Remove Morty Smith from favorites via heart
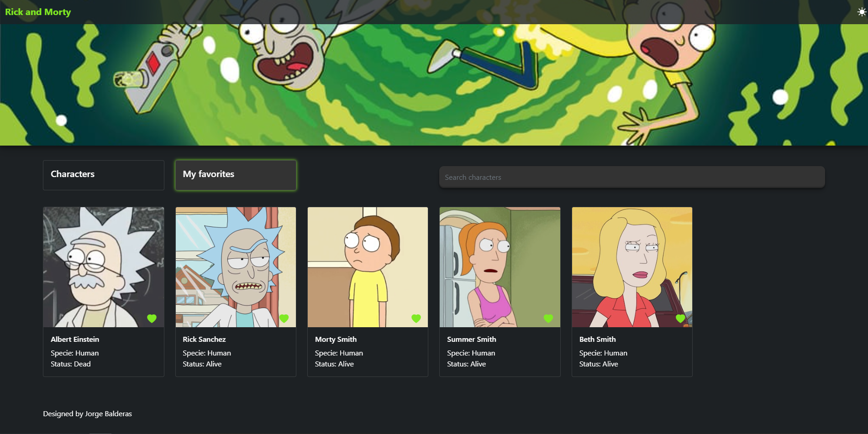Image resolution: width=868 pixels, height=434 pixels. pyautogui.click(x=416, y=319)
